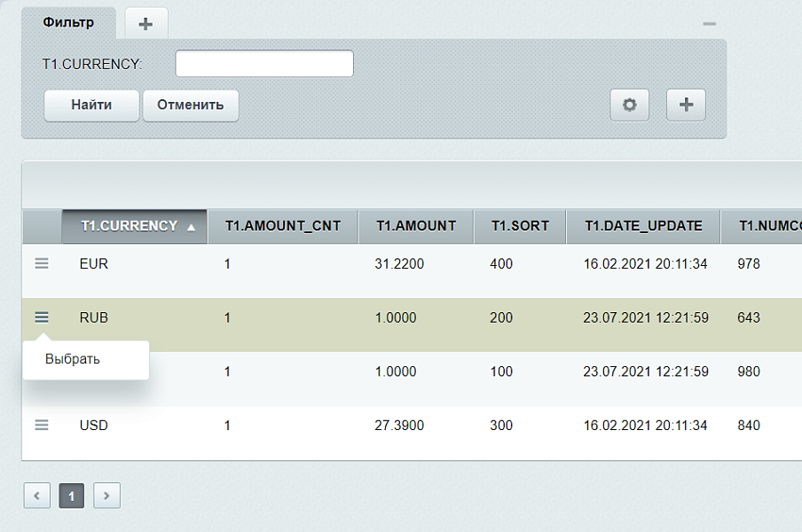Add filter field with plus button
This screenshot has height=532, width=802.
tap(686, 105)
